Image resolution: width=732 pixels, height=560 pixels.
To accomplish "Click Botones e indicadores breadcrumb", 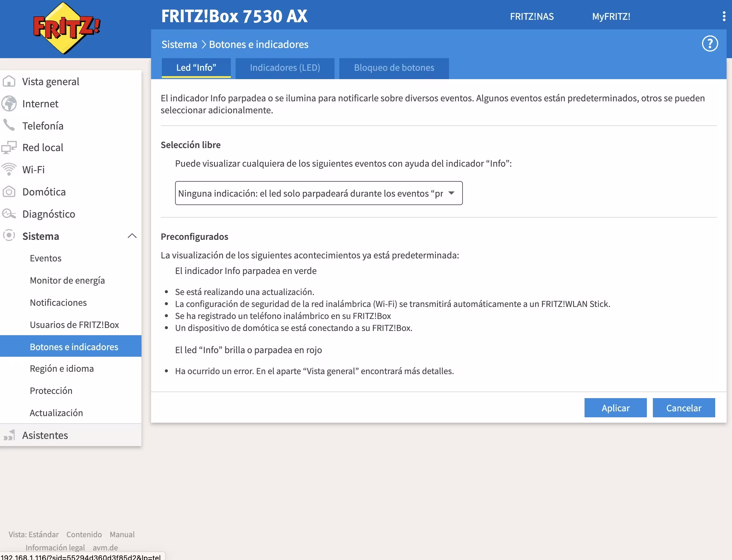I will tap(259, 44).
